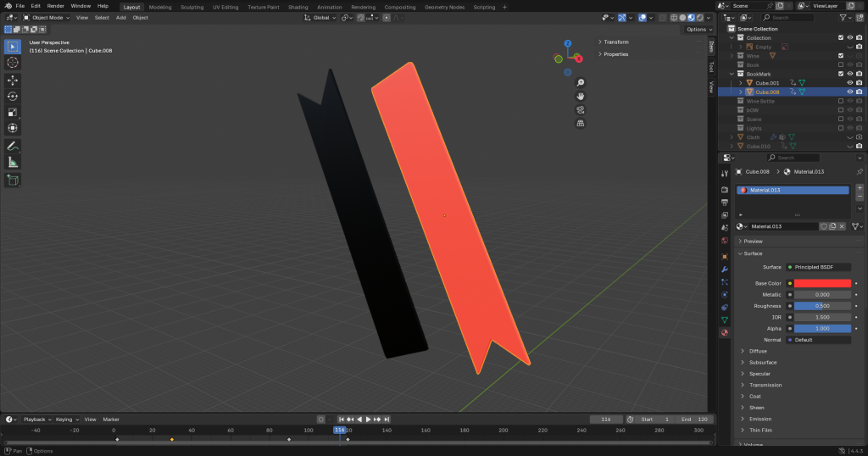Select the Move tool in the toolbar
Viewport: 868px width, 456px height.
click(x=13, y=80)
